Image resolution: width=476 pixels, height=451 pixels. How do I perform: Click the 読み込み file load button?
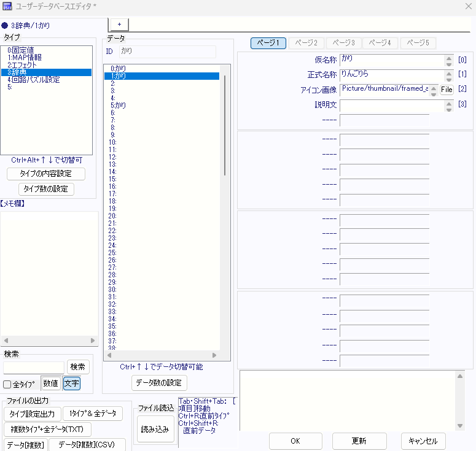click(155, 430)
